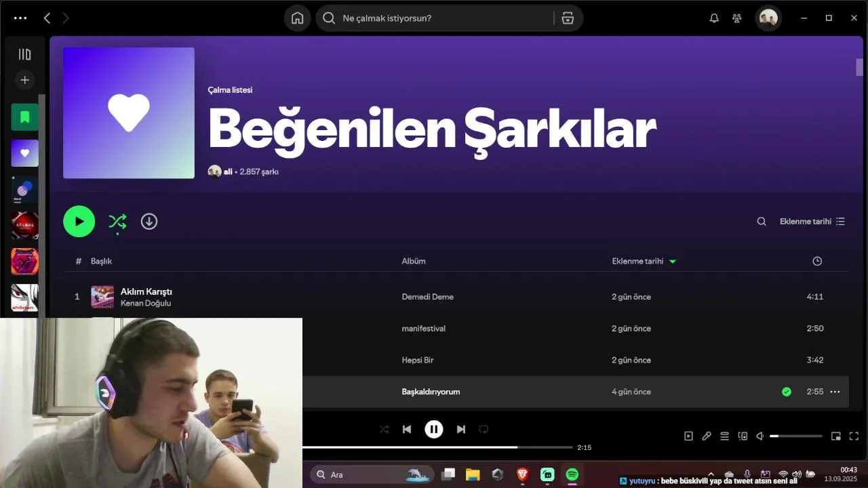Click the Browse icon in search bar
The height and width of the screenshot is (488, 868).
click(568, 18)
